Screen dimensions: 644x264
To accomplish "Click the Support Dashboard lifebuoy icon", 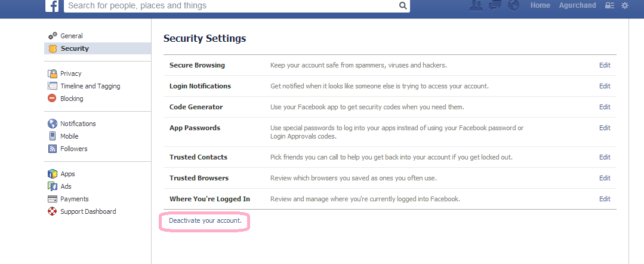I will (53, 211).
